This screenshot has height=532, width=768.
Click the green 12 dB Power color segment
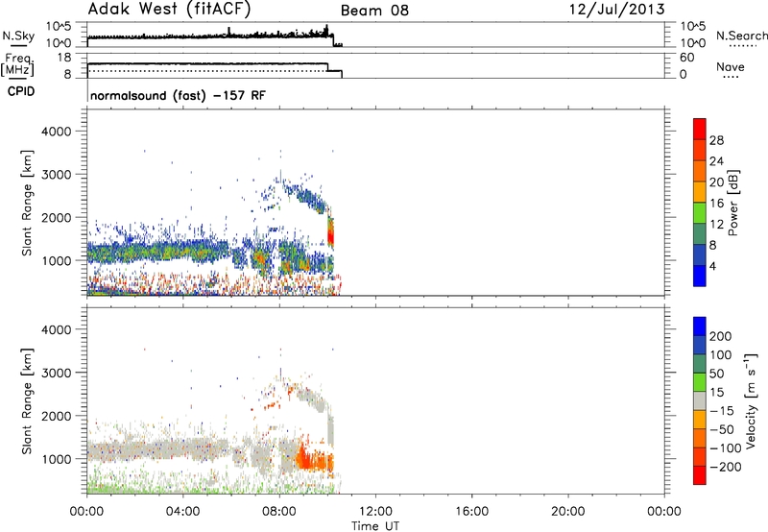700,212
